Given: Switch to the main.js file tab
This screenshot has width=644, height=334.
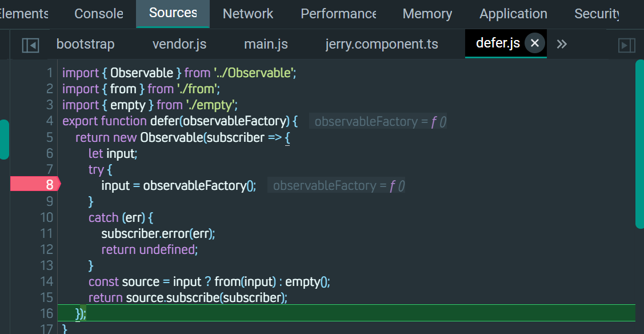Looking at the screenshot, I should pos(266,44).
